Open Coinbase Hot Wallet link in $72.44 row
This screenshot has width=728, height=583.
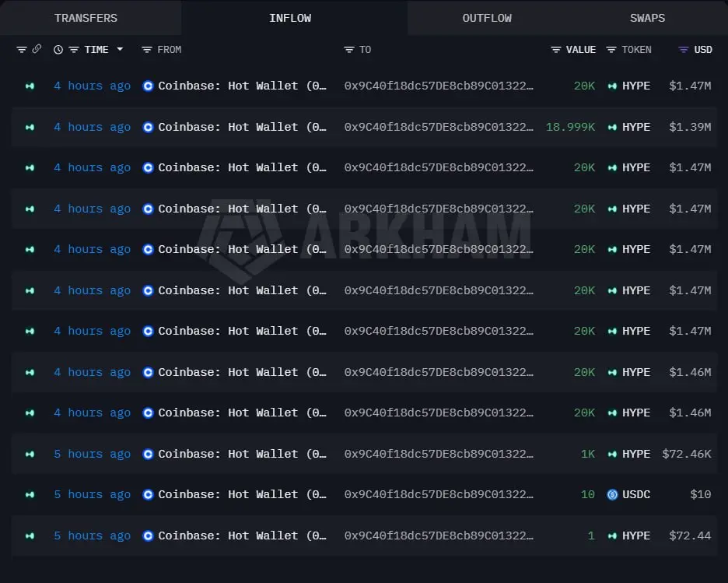(243, 536)
